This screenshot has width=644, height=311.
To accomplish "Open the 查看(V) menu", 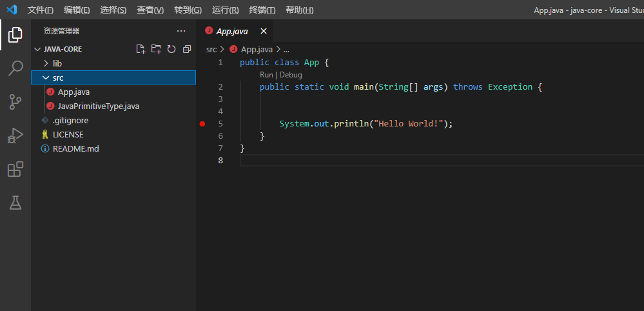I will [x=150, y=10].
